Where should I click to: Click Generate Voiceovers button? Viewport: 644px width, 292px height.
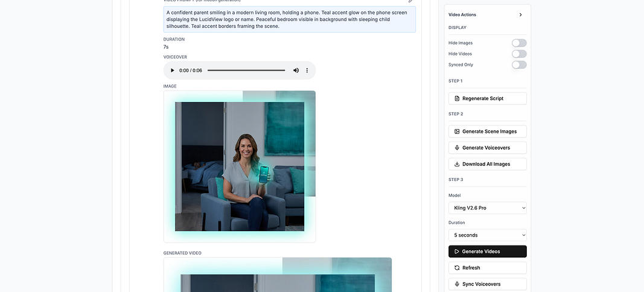(x=488, y=148)
